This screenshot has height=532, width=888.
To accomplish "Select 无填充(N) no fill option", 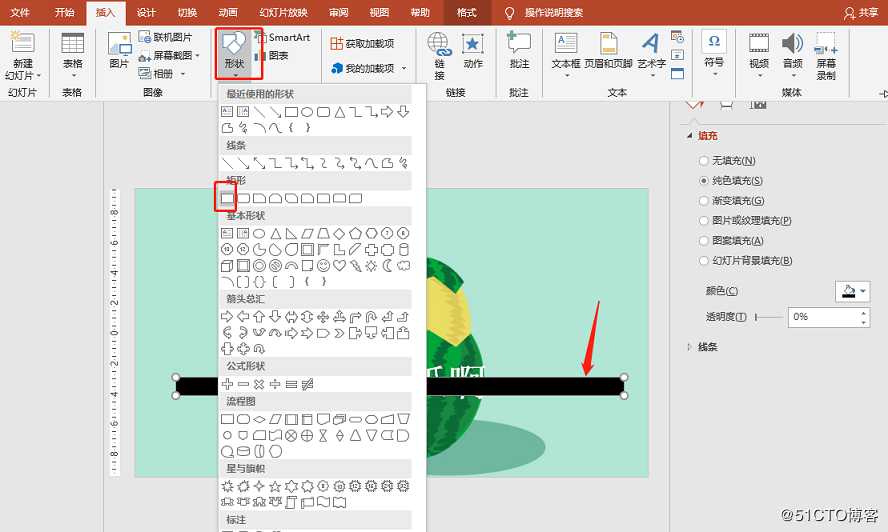I will [x=728, y=161].
